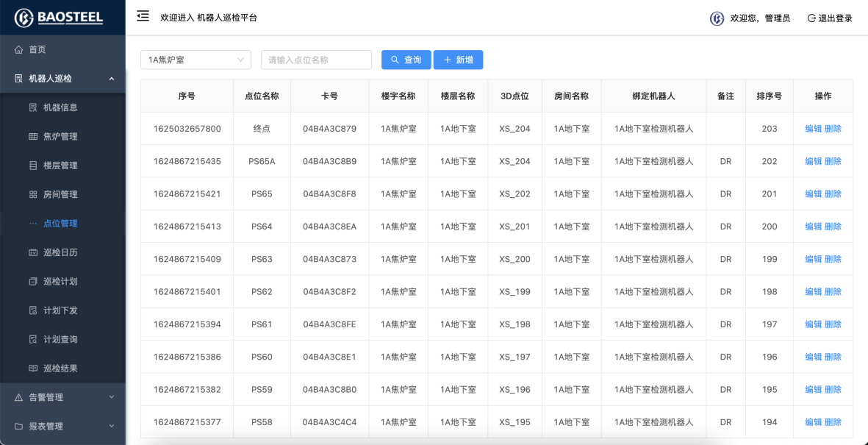Screen dimensions: 868x445
Task: Click the user avatar icon near 管理员
Action: click(717, 18)
